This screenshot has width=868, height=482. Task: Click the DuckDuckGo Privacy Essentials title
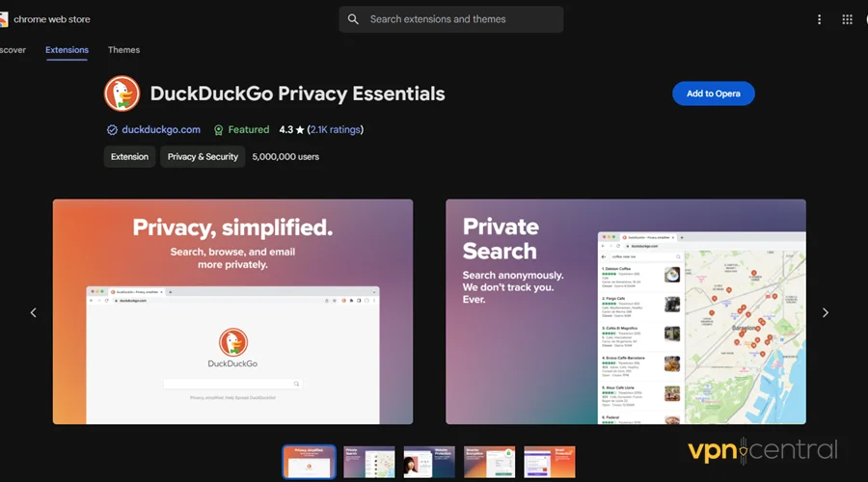(x=297, y=94)
